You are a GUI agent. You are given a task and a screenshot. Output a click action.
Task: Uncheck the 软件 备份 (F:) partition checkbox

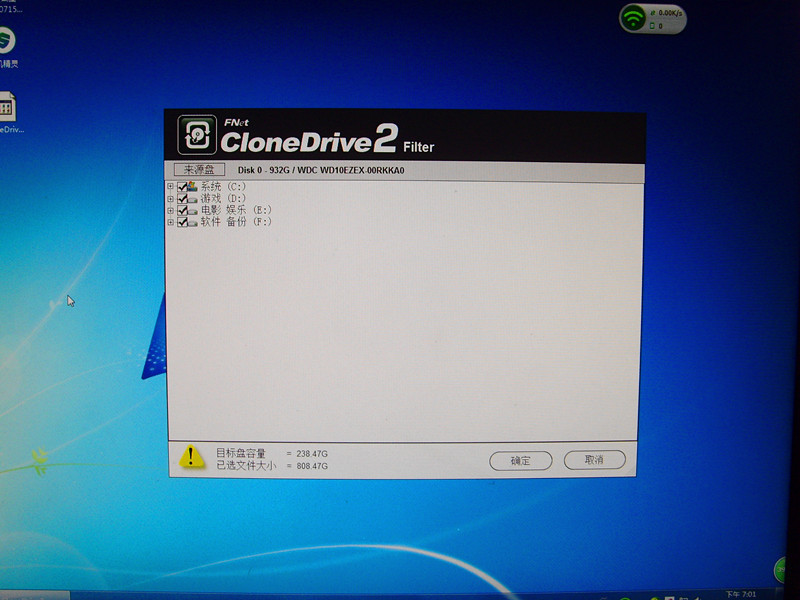[182, 222]
